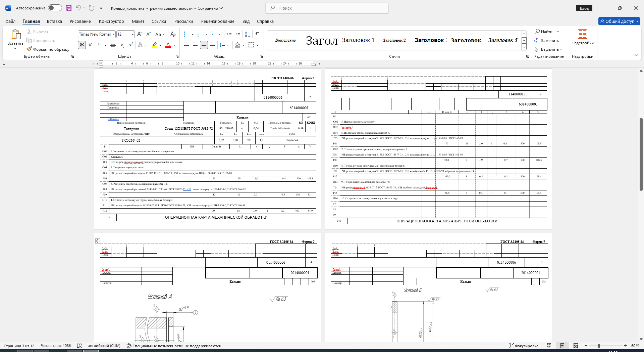
Task: Switch to Read Mode view icon in status bar
Action: click(x=549, y=346)
